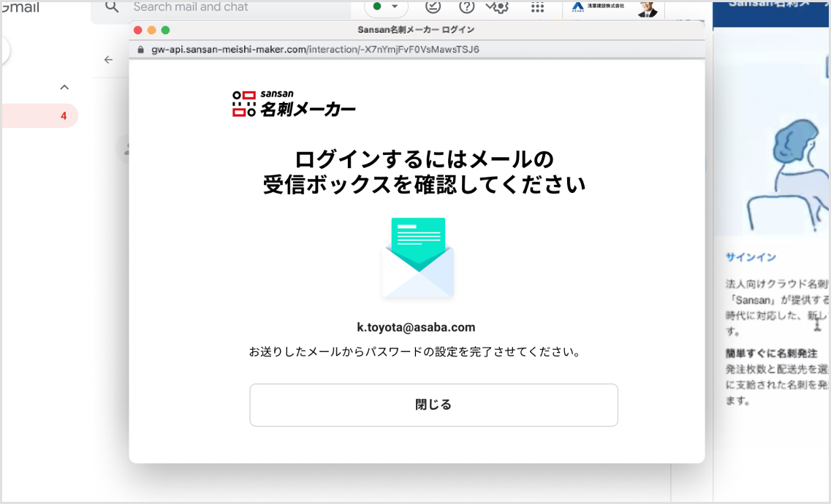
Task: Open the Google apps grid icon
Action: [x=537, y=7]
